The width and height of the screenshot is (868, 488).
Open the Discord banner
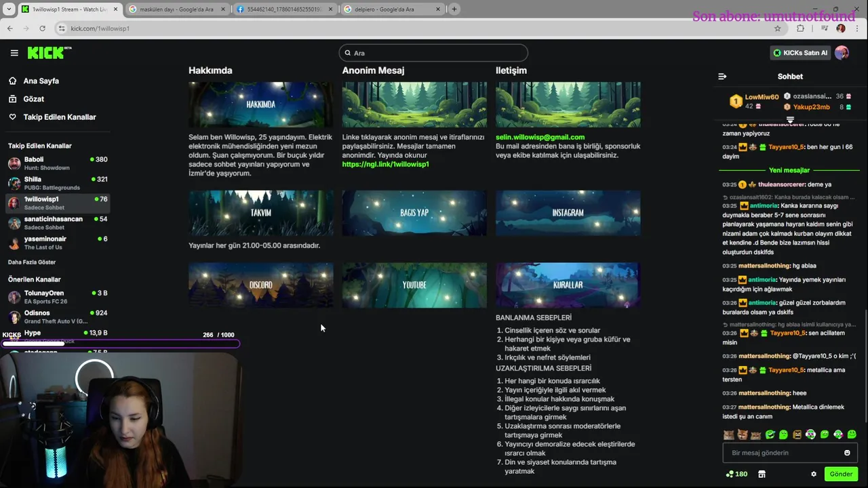point(260,285)
